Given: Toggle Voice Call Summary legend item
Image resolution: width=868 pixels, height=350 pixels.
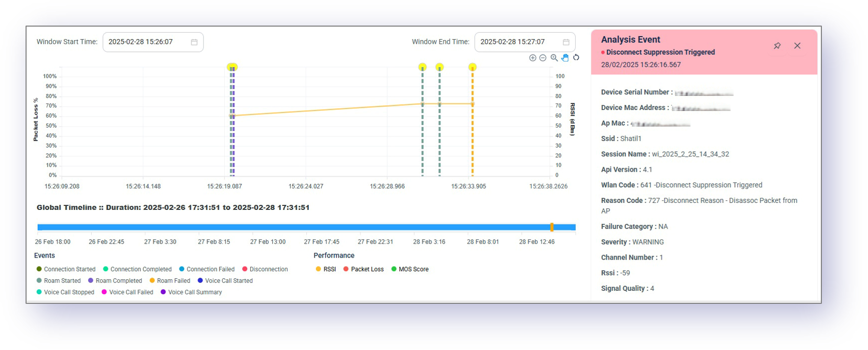Looking at the screenshot, I should (191, 292).
